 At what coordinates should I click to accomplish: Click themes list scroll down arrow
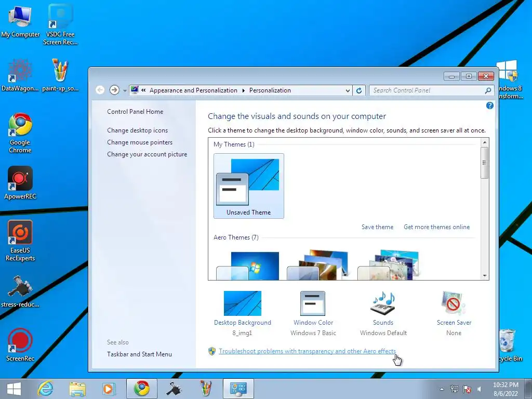[x=485, y=276]
